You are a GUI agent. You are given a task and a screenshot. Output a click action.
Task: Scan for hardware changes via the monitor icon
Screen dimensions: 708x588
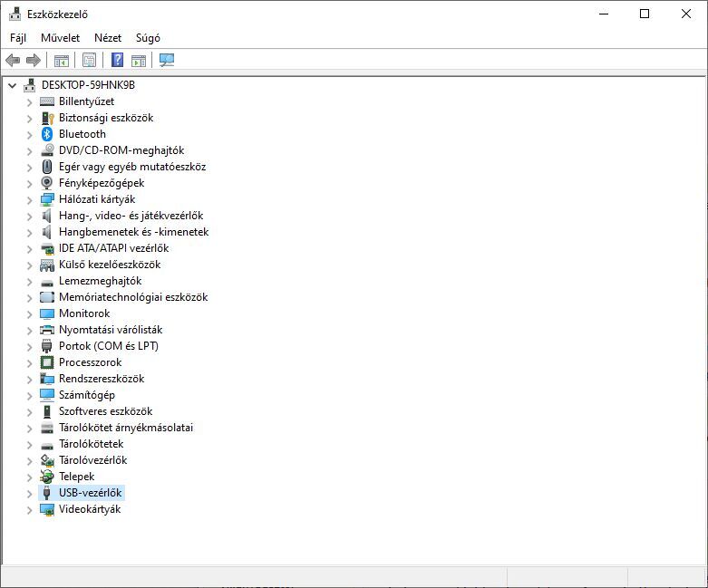point(167,60)
